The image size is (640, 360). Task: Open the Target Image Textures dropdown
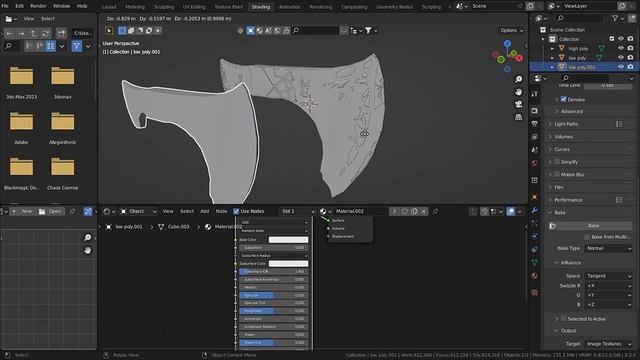point(608,344)
